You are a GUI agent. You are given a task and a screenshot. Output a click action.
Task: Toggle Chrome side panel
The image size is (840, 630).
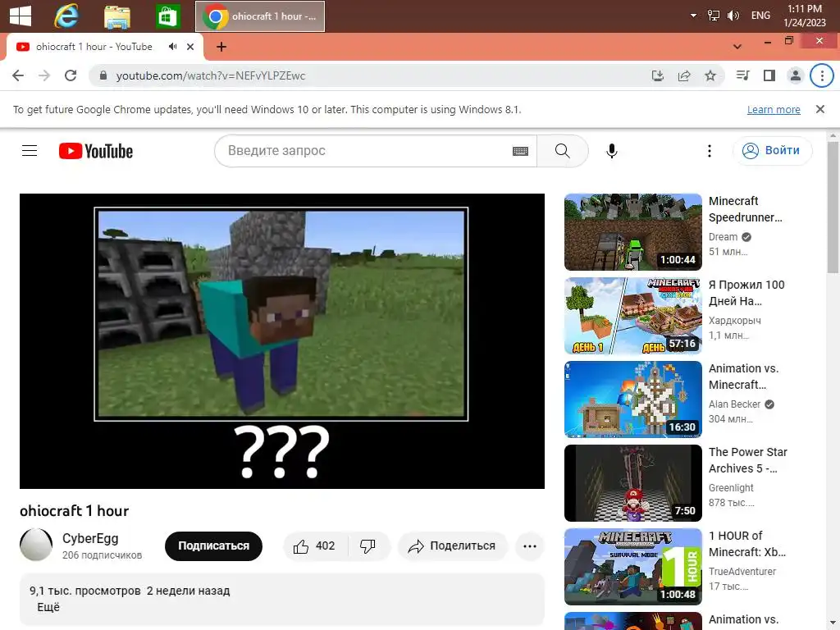(x=769, y=75)
